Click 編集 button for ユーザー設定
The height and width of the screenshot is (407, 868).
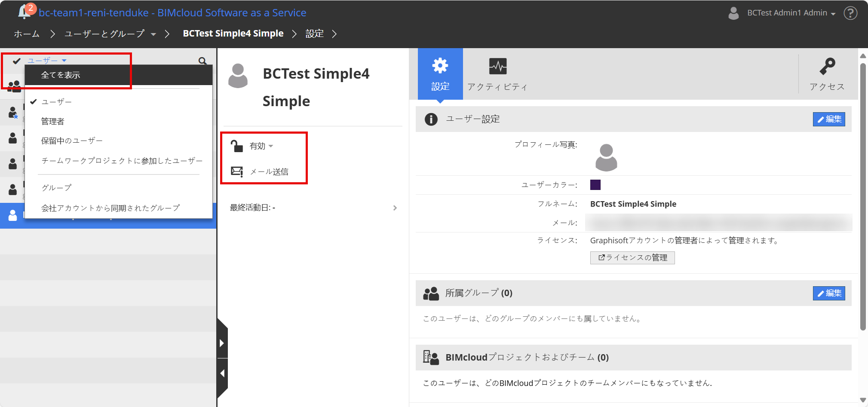point(829,119)
